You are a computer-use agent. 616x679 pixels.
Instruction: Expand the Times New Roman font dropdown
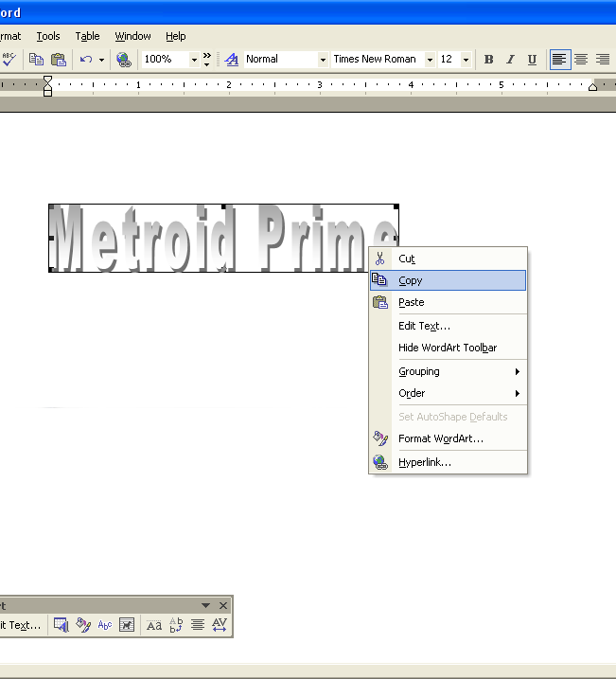click(x=430, y=59)
